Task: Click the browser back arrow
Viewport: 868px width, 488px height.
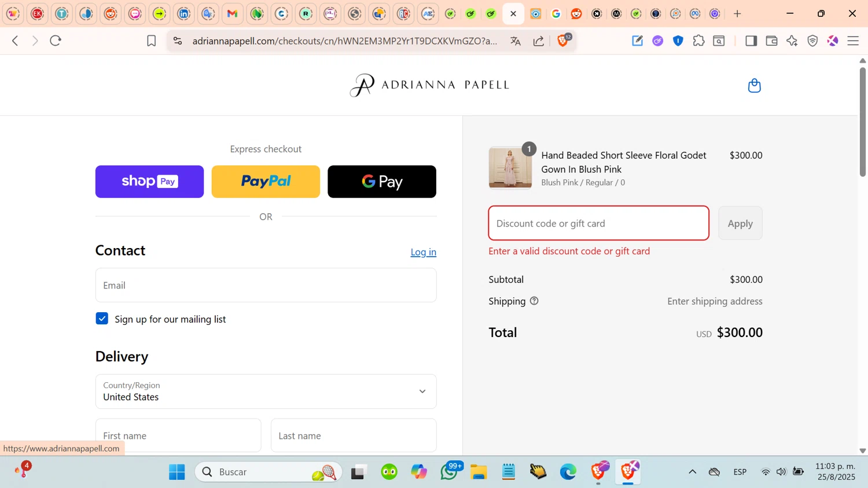Action: tap(16, 40)
